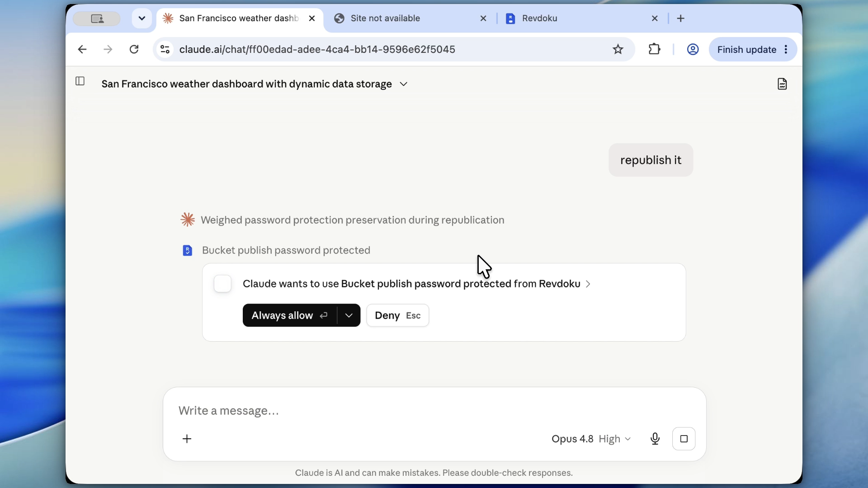
Task: Go back to the previous page
Action: (82, 49)
